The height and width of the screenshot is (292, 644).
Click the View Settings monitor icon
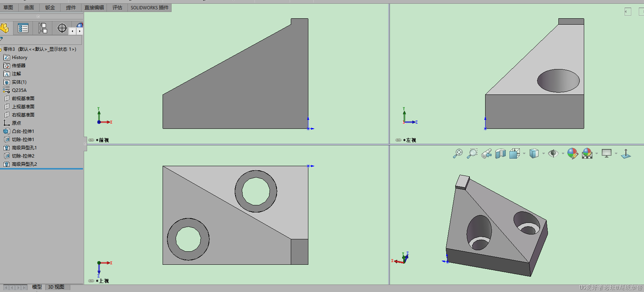[x=607, y=153]
